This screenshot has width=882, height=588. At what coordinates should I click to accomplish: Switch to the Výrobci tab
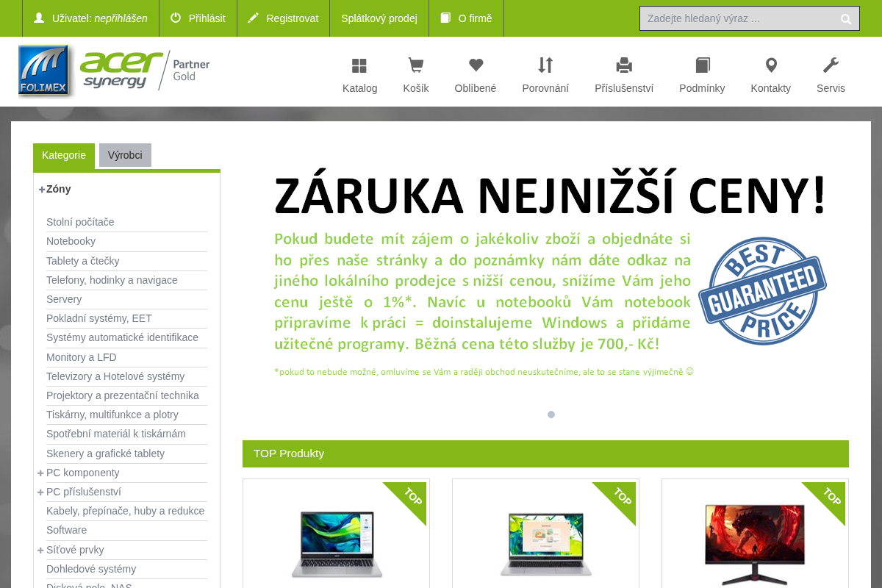(x=125, y=155)
